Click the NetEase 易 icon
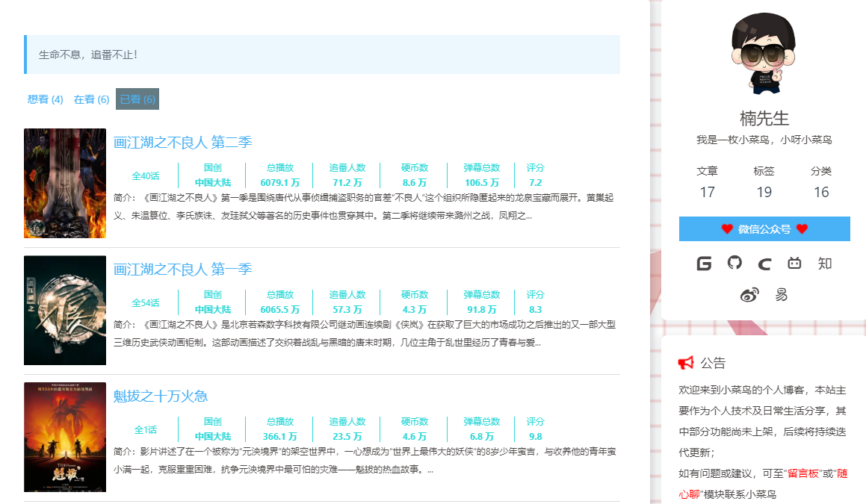Screen dimensions: 866x504 coord(782,295)
